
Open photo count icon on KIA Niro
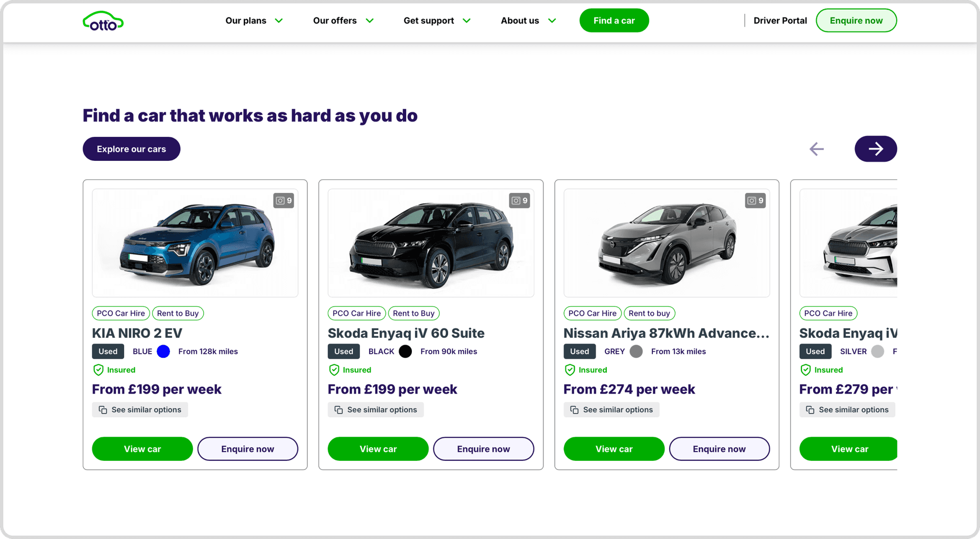click(x=284, y=201)
